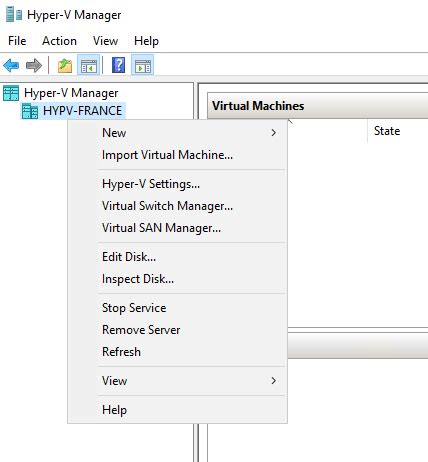Click the State column header
This screenshot has height=462, width=428.
[387, 131]
